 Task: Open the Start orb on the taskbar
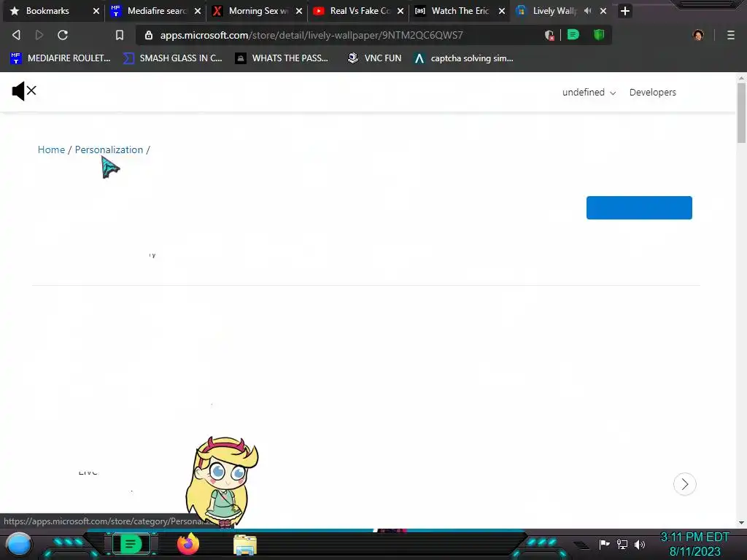click(x=19, y=544)
